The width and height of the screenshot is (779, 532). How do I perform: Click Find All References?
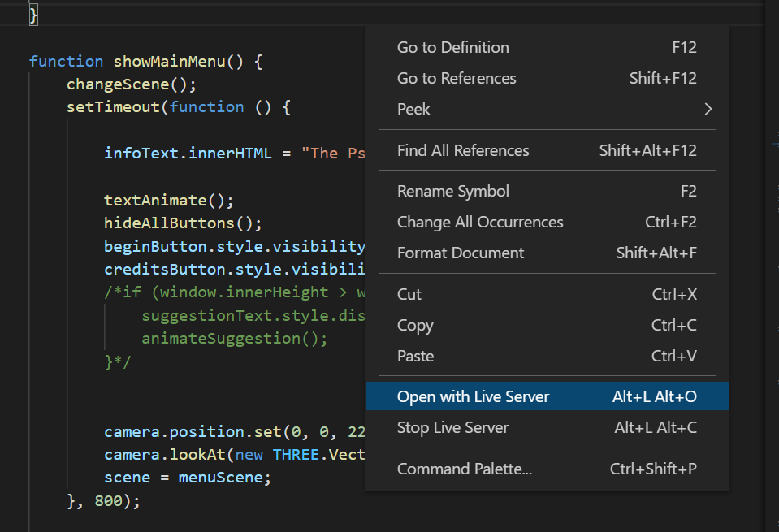pos(547,150)
